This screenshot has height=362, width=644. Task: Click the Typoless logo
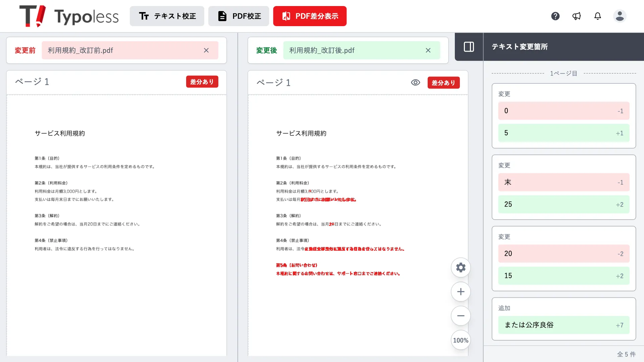point(69,16)
